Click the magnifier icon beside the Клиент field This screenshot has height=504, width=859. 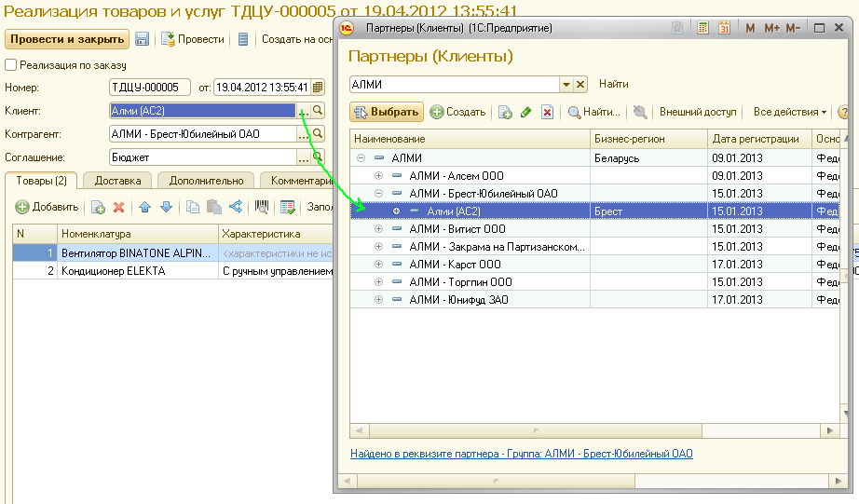pos(318,110)
